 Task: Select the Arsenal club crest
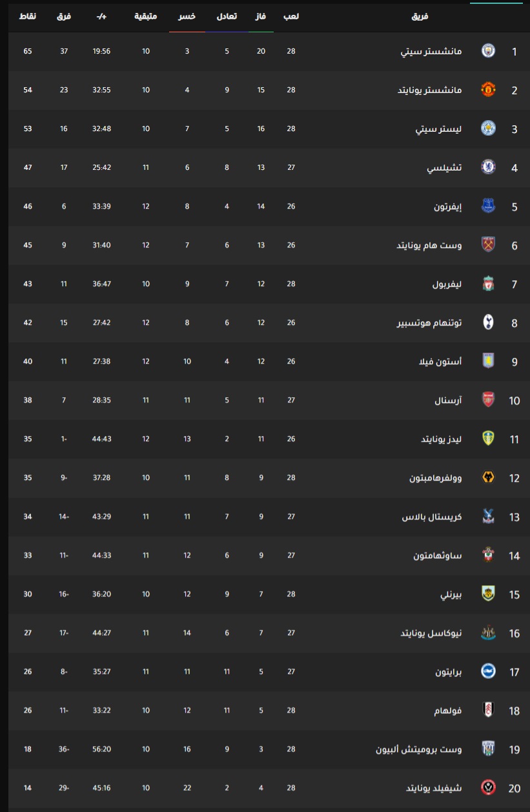coord(488,400)
